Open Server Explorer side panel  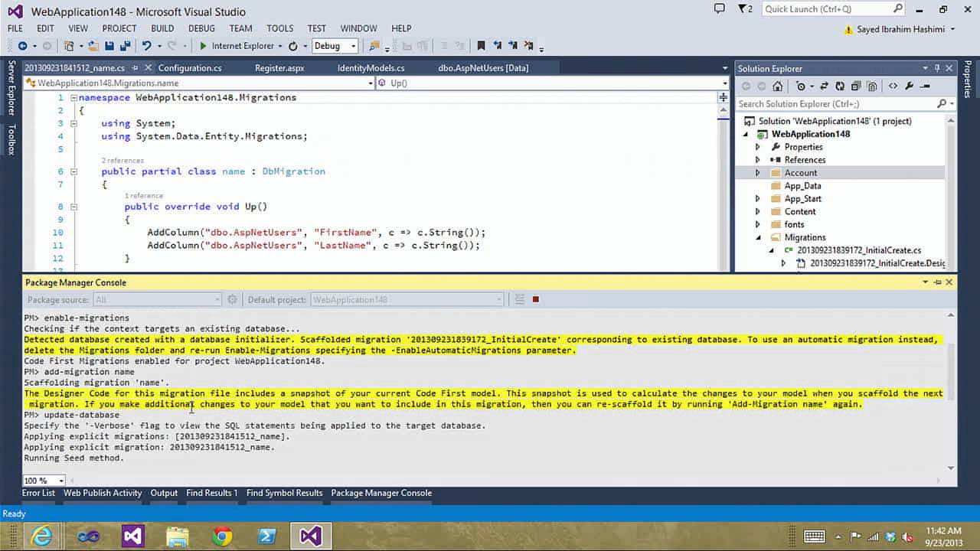[11, 88]
